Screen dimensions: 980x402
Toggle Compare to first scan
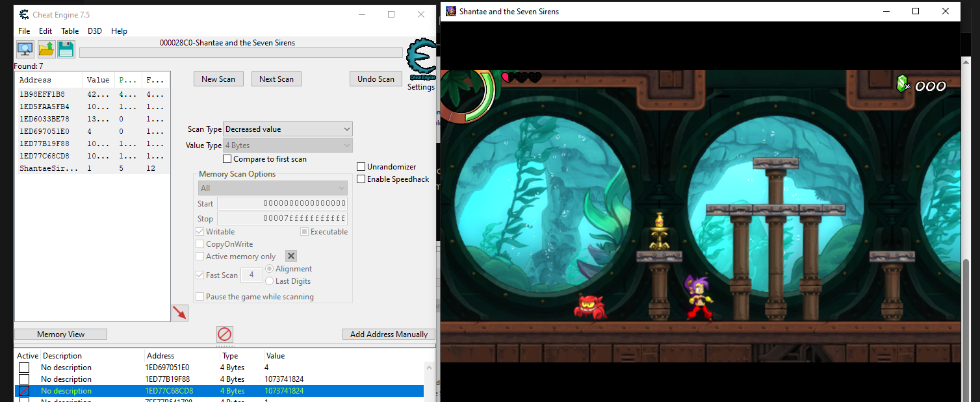coord(227,159)
